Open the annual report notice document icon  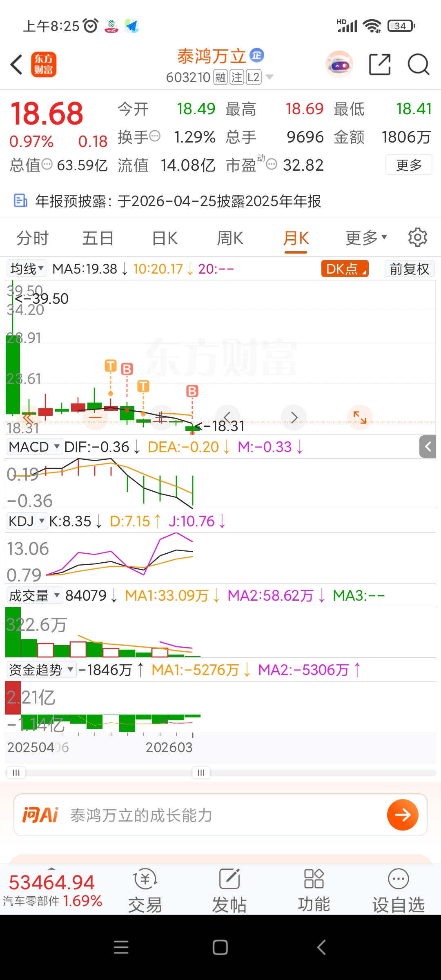[20, 201]
